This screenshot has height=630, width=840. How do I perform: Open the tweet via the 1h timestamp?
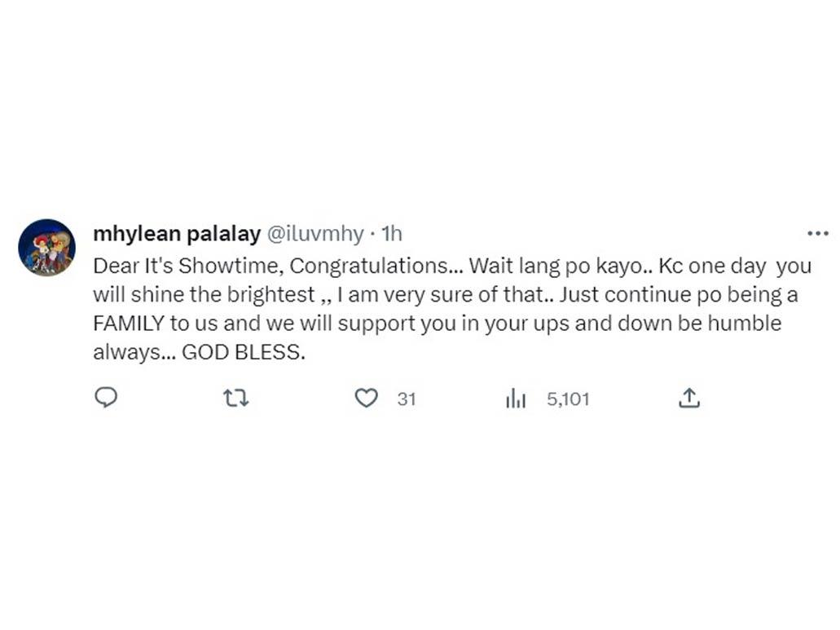389,233
